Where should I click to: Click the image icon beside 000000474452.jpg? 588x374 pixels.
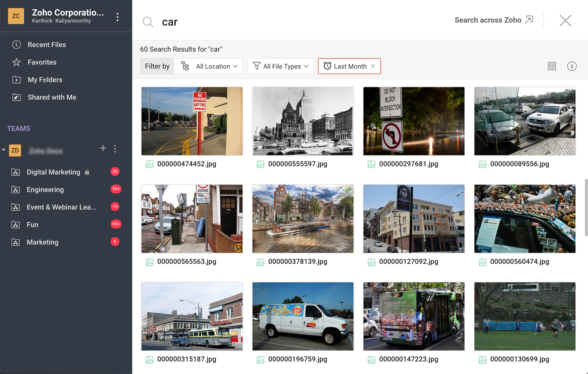pyautogui.click(x=150, y=164)
